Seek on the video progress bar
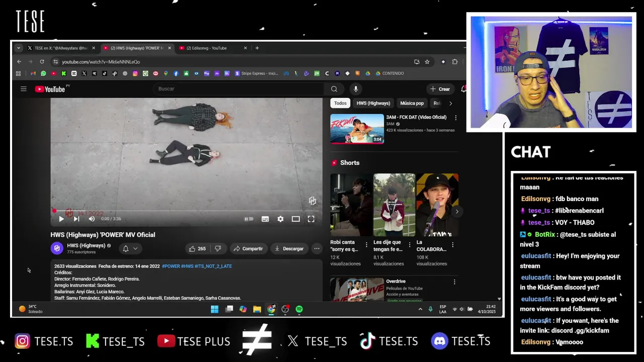644x362 pixels. coord(186,211)
